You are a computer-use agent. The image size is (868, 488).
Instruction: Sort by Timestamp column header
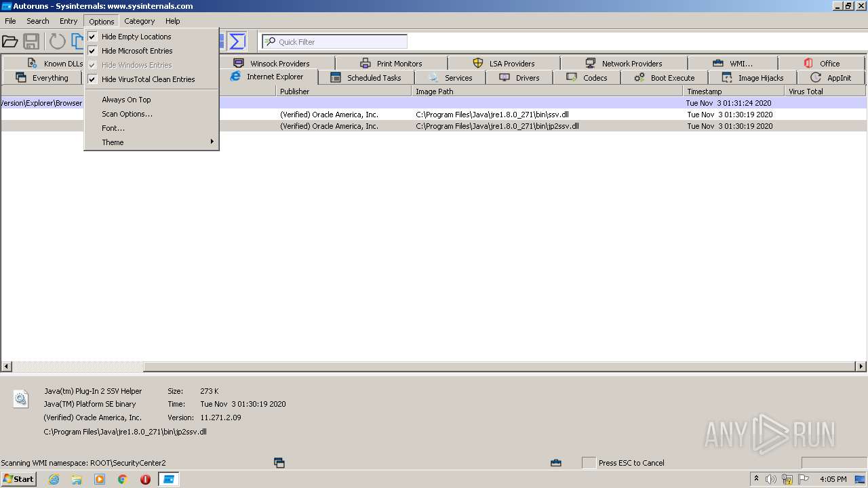pyautogui.click(x=734, y=91)
